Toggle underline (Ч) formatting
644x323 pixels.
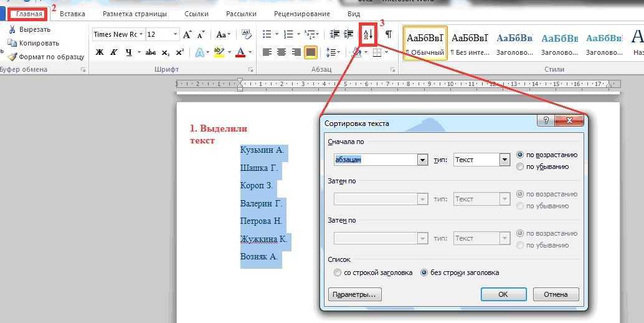point(129,52)
